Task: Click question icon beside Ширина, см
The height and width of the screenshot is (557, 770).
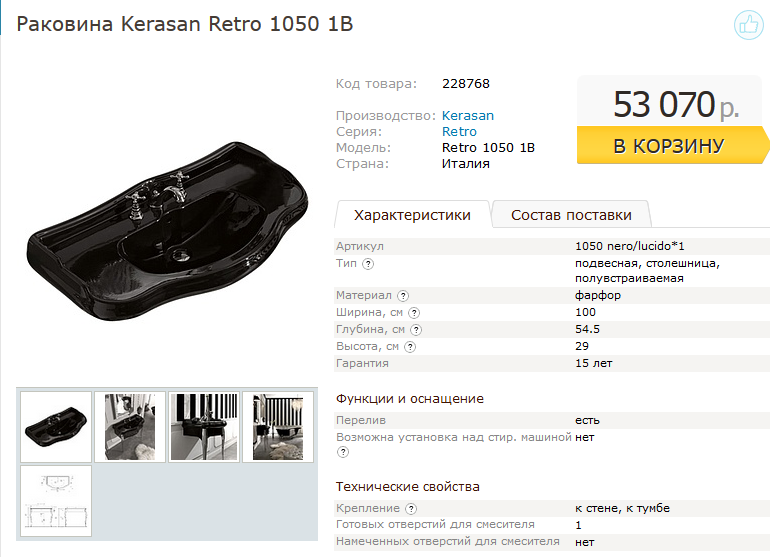Action: pyautogui.click(x=414, y=313)
